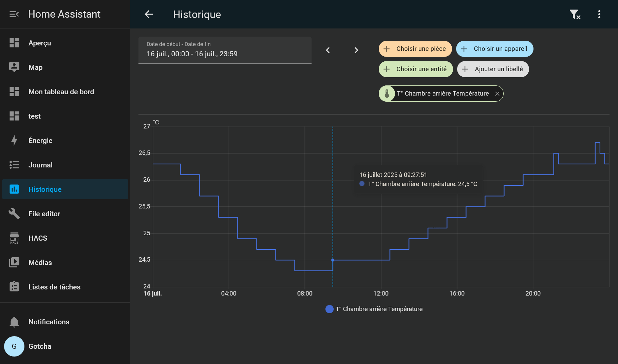This screenshot has height=364, width=618.
Task: Collapse the sidebar with the menu icon
Action: (x=14, y=14)
